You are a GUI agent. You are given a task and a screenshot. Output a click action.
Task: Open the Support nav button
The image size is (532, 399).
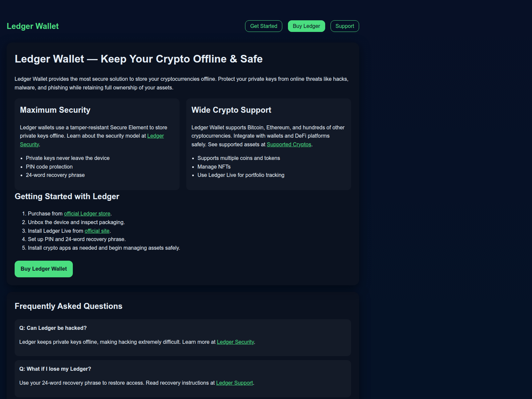click(344, 26)
